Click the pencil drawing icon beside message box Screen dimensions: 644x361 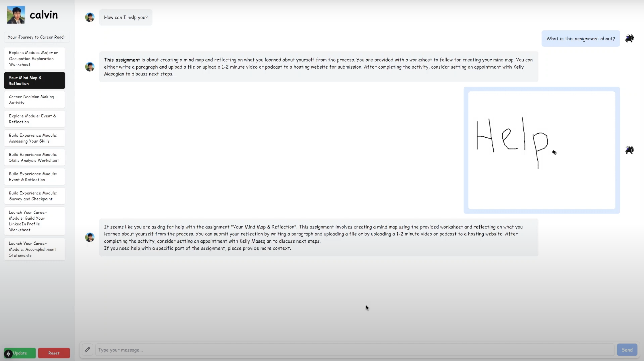87,350
